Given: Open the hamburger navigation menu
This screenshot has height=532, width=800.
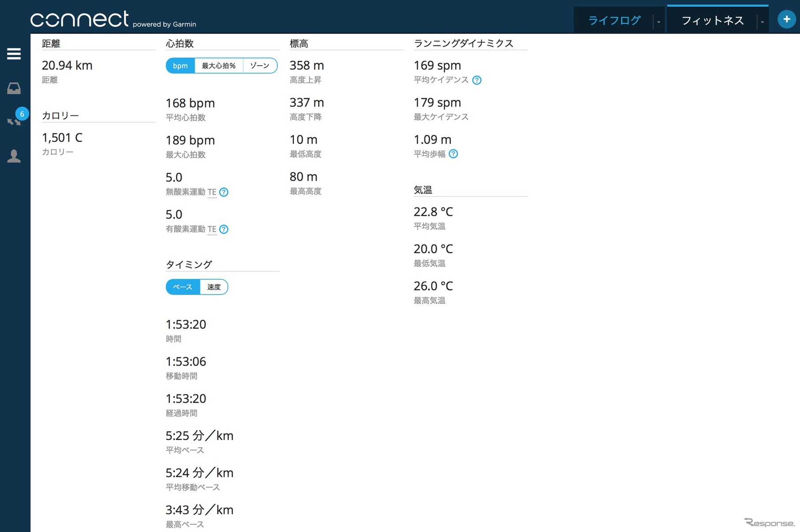Looking at the screenshot, I should point(14,54).
